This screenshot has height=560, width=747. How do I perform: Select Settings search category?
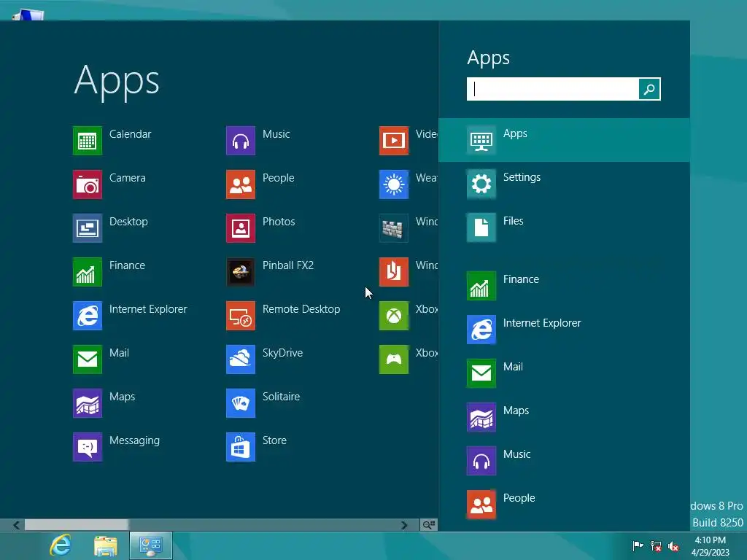(x=564, y=184)
